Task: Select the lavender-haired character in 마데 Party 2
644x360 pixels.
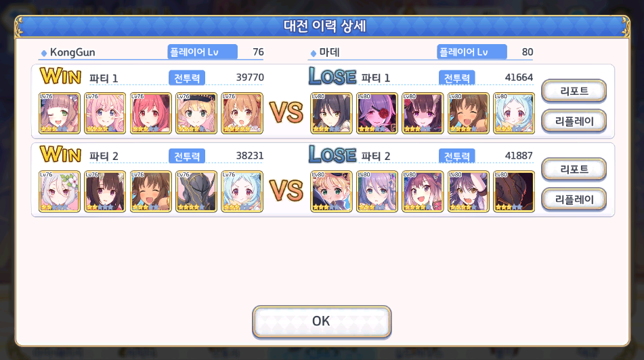Action: pyautogui.click(x=377, y=191)
